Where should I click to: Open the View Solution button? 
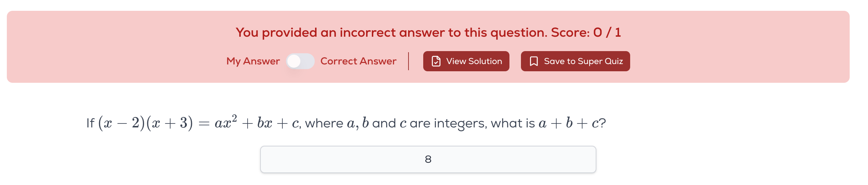pyautogui.click(x=466, y=61)
